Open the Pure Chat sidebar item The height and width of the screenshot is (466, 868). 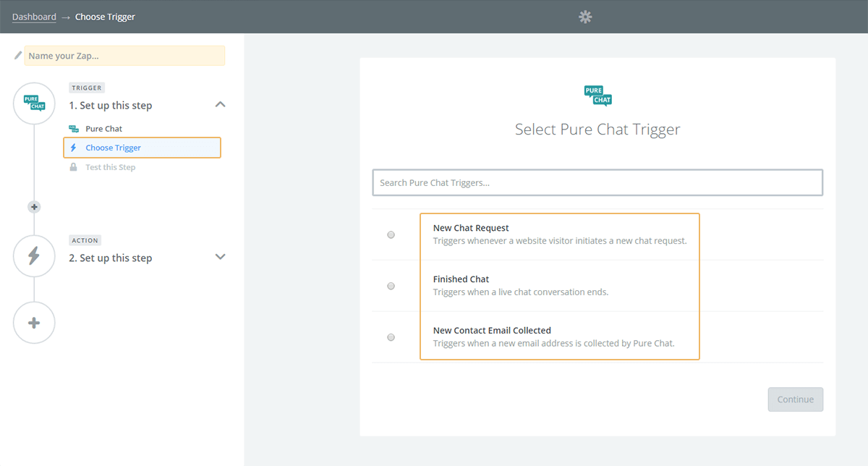(x=104, y=129)
